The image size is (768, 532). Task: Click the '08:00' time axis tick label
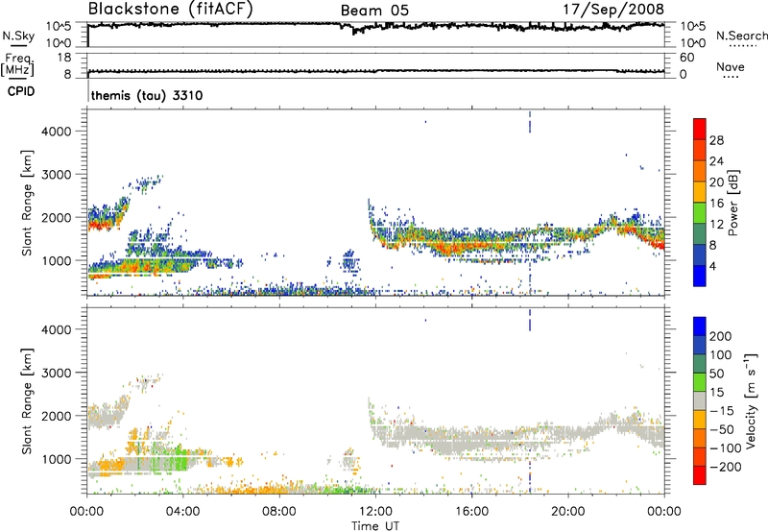[x=279, y=511]
